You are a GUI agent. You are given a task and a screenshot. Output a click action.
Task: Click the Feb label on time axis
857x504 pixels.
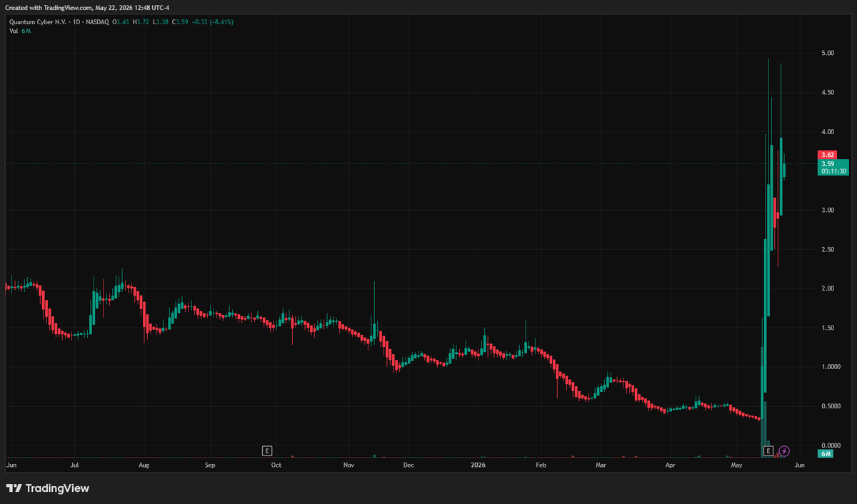pos(541,465)
